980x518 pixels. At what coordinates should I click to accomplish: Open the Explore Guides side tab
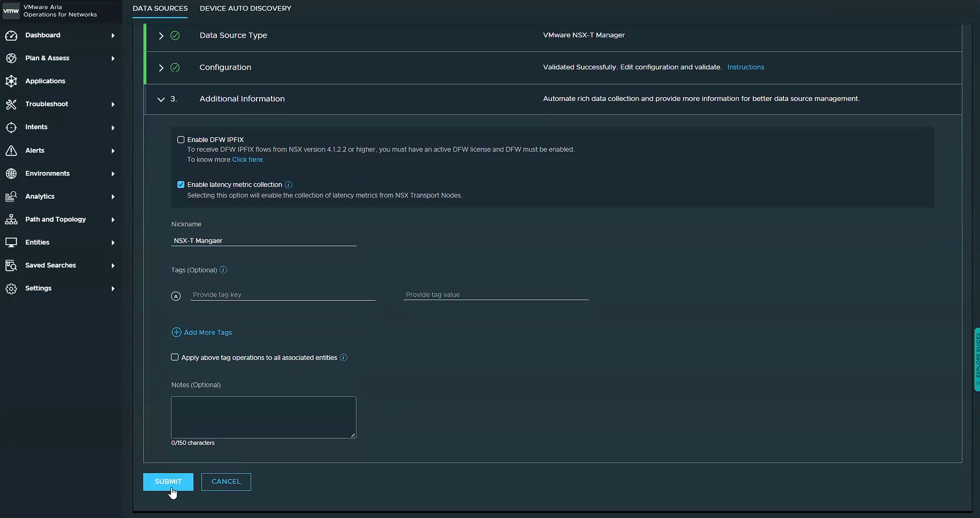[x=977, y=359]
